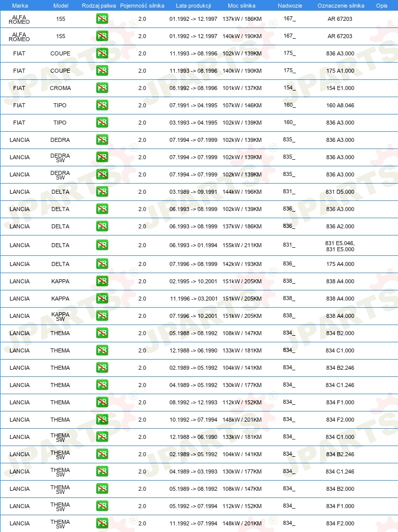
Task: Click fuel icon in Alfa Romeo 155 140kW row
Action: click(x=102, y=36)
